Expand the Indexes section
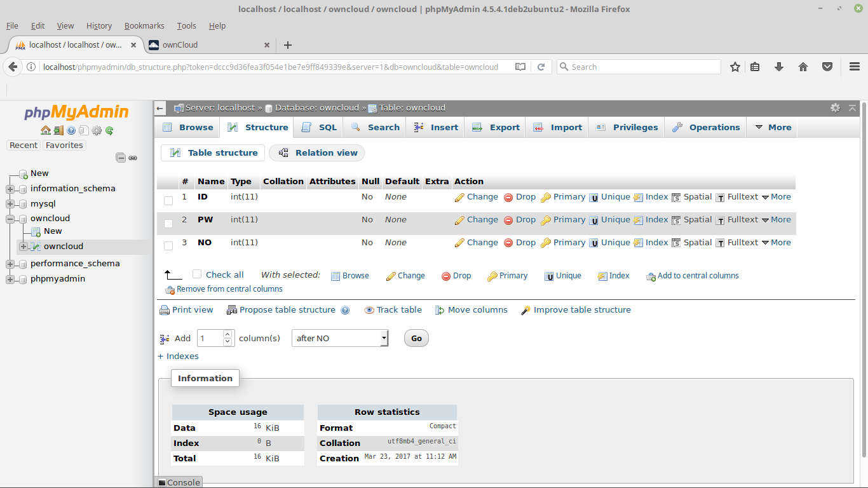Image resolution: width=868 pixels, height=488 pixels. (x=178, y=356)
